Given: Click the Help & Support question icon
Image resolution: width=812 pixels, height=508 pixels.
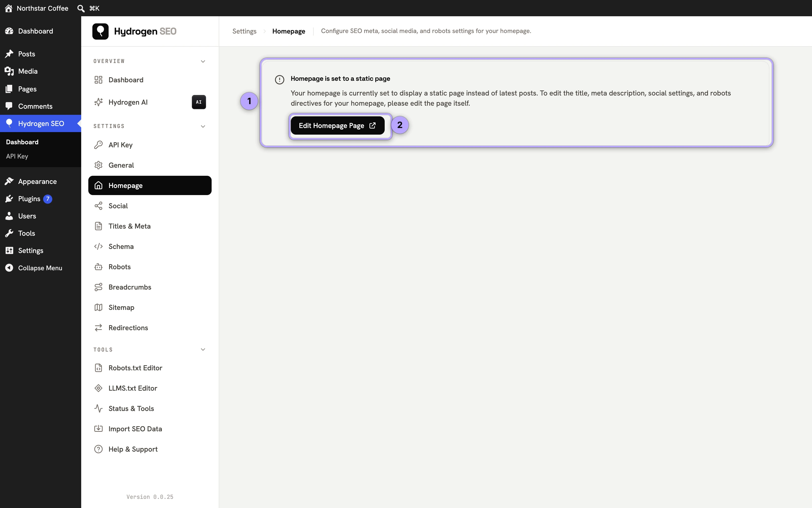Looking at the screenshot, I should click(x=98, y=449).
